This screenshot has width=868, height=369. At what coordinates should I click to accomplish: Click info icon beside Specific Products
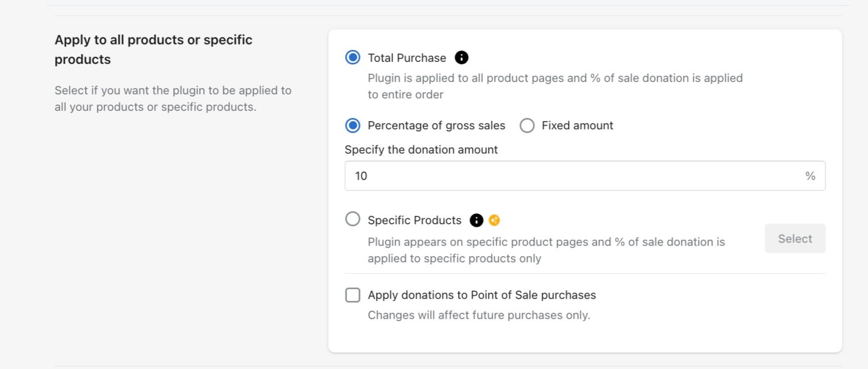pos(476,220)
